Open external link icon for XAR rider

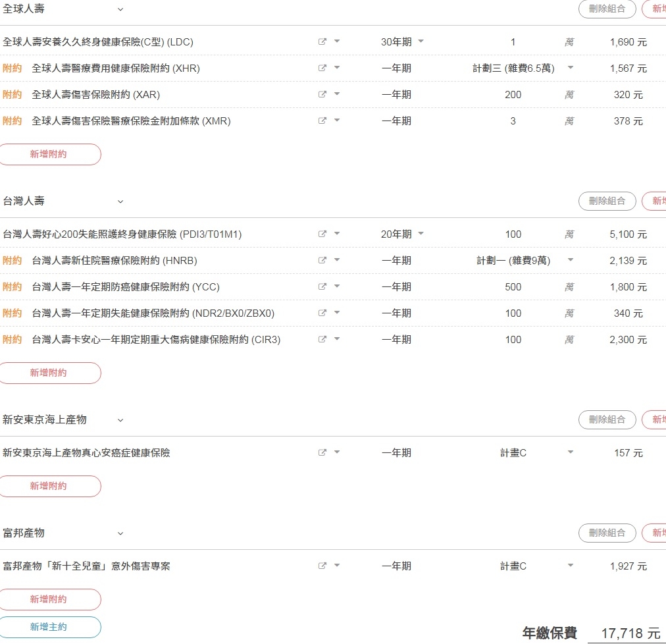[x=322, y=94]
